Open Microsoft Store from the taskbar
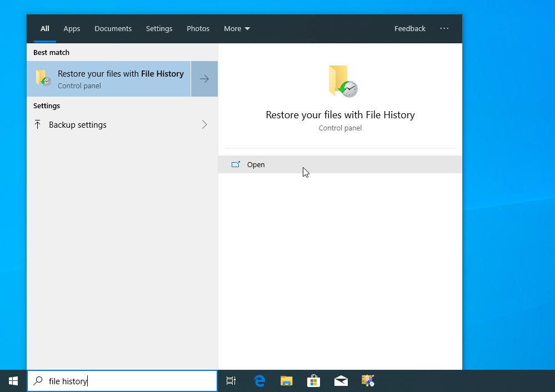This screenshot has width=555, height=392. tap(313, 381)
